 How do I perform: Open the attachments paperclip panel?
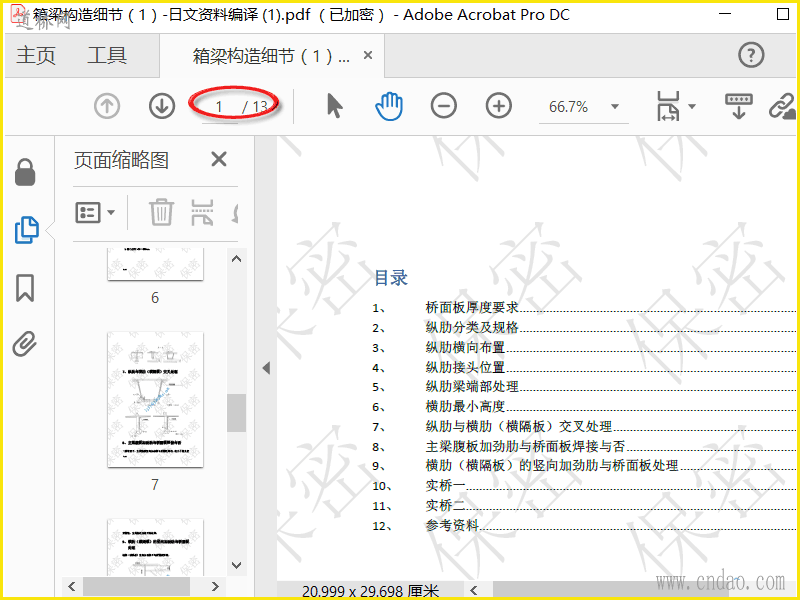tap(25, 343)
